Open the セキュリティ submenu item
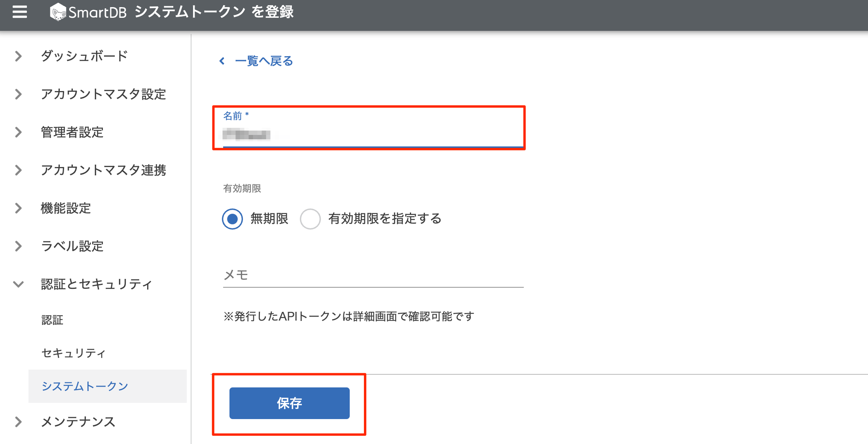 coord(74,353)
